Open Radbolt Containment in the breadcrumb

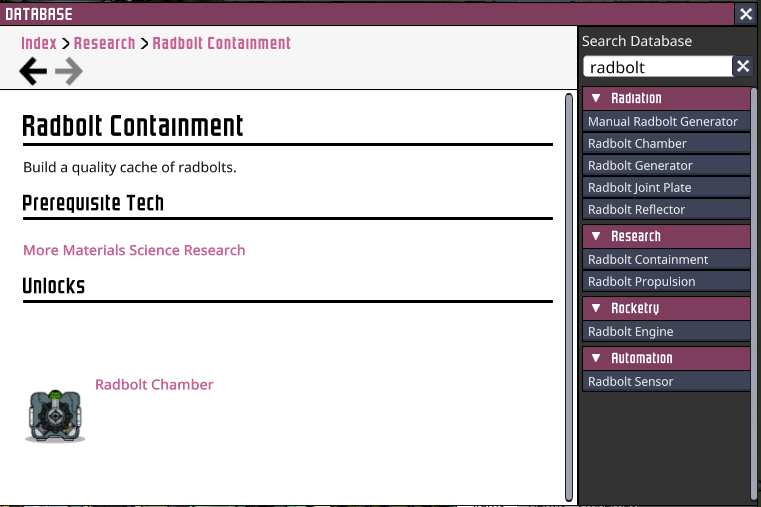click(x=222, y=43)
